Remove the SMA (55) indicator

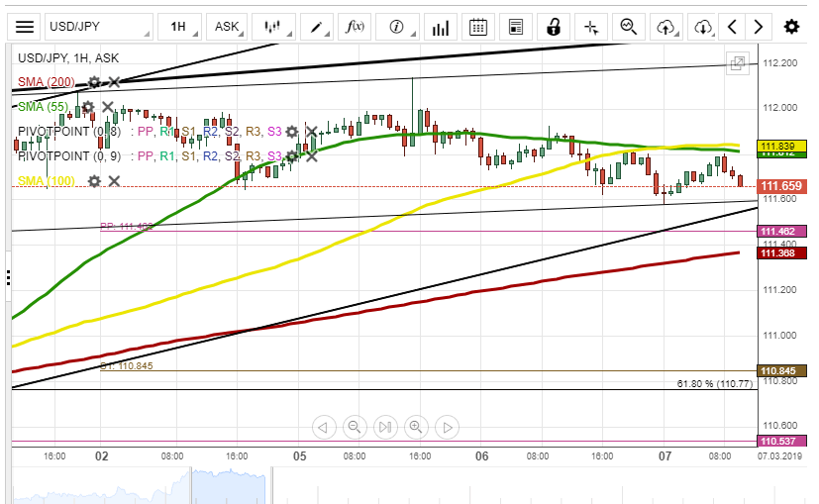click(x=108, y=107)
